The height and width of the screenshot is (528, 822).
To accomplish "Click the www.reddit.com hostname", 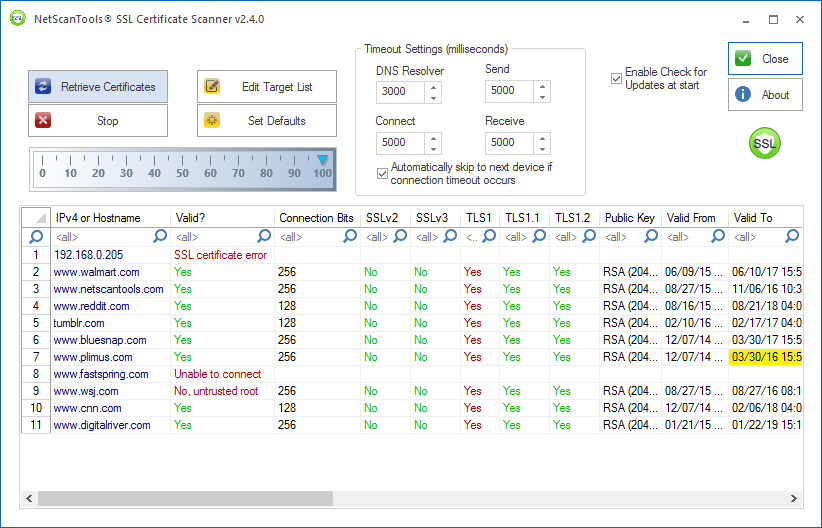I will point(91,306).
